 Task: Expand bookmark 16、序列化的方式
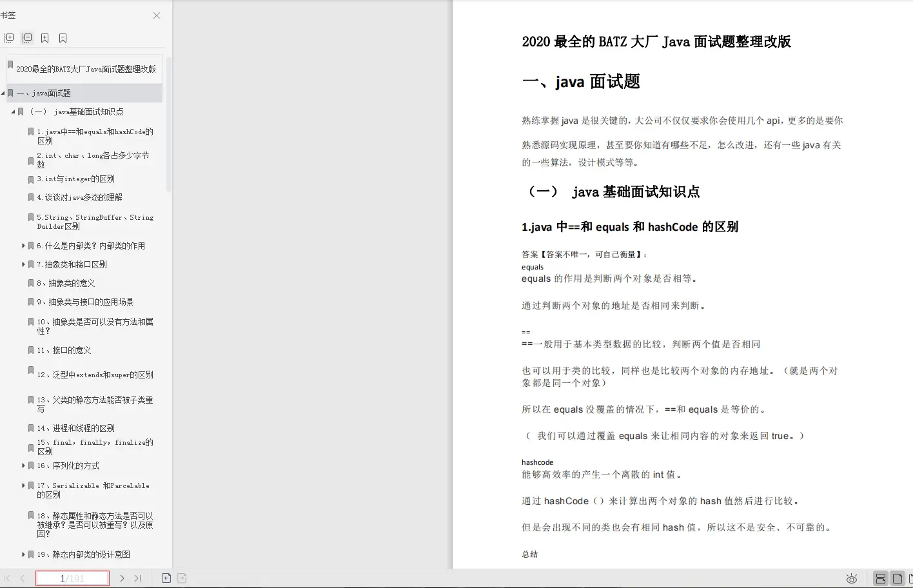[x=24, y=465]
